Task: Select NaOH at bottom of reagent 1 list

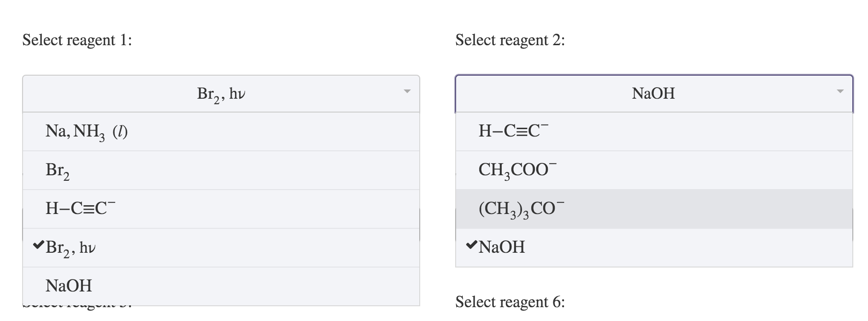Action: tap(69, 286)
